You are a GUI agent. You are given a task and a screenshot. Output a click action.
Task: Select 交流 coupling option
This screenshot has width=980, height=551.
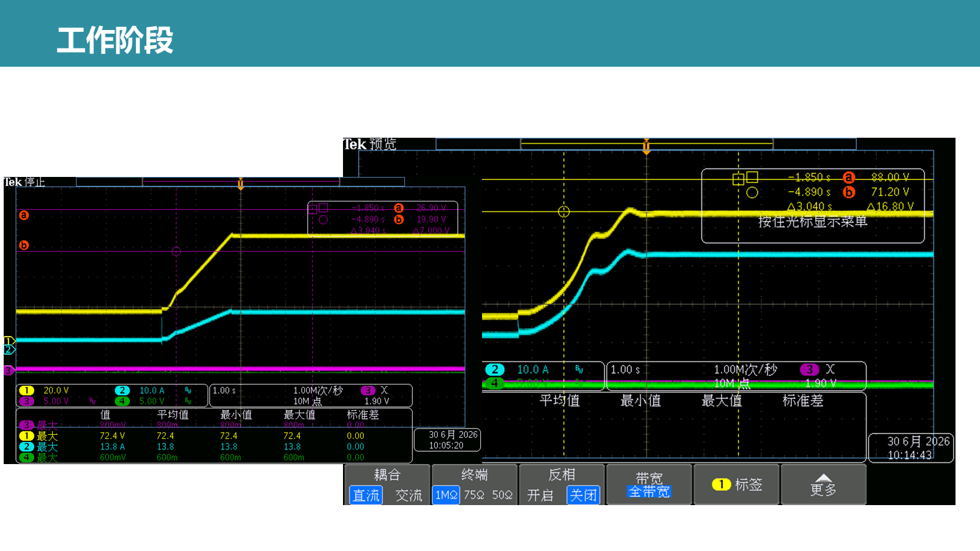[409, 495]
